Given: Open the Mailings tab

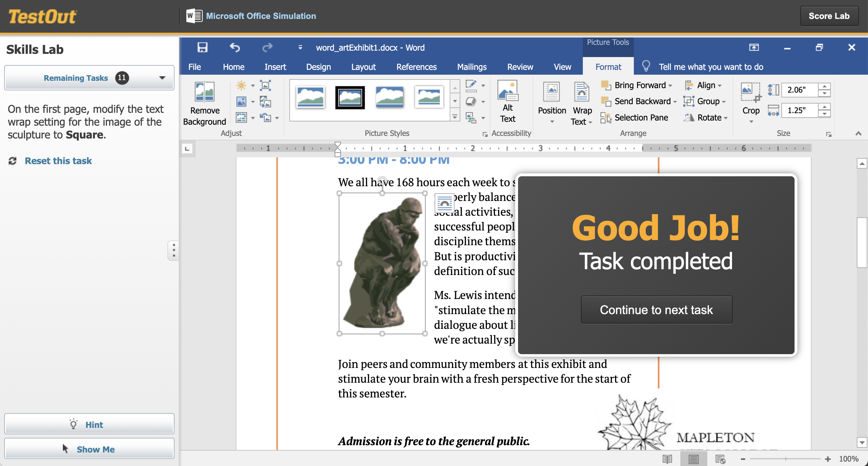Looking at the screenshot, I should [x=472, y=67].
